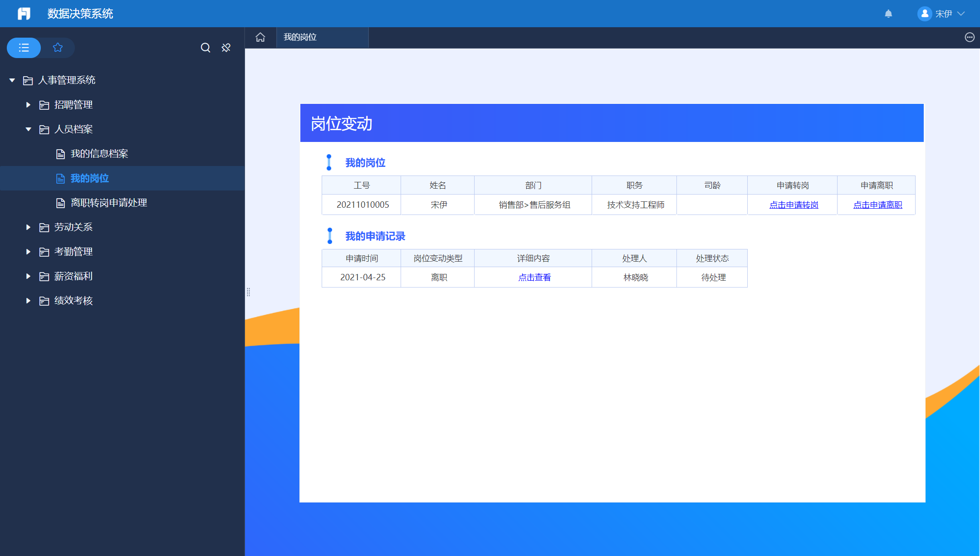
Task: Click the search icon in the sidebar
Action: click(206, 48)
